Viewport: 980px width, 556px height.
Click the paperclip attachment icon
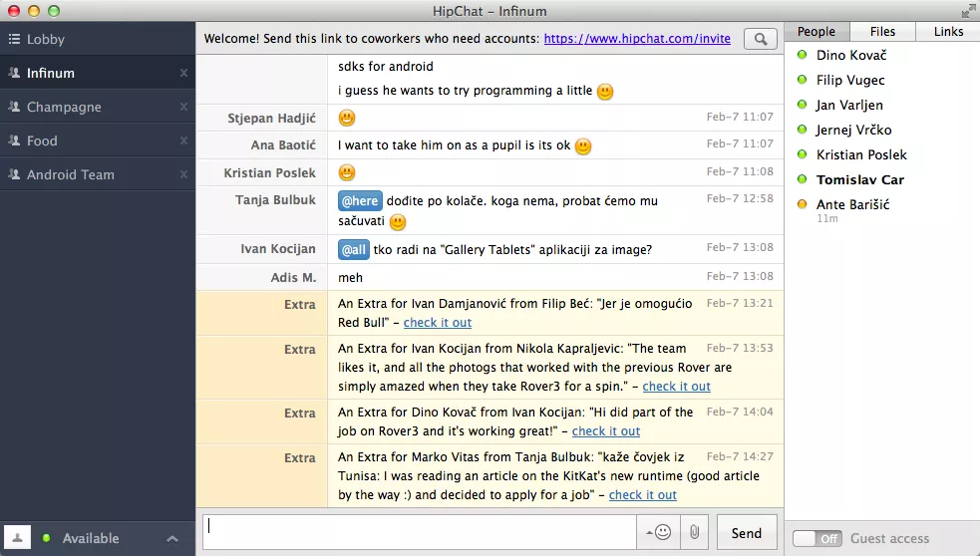(694, 533)
